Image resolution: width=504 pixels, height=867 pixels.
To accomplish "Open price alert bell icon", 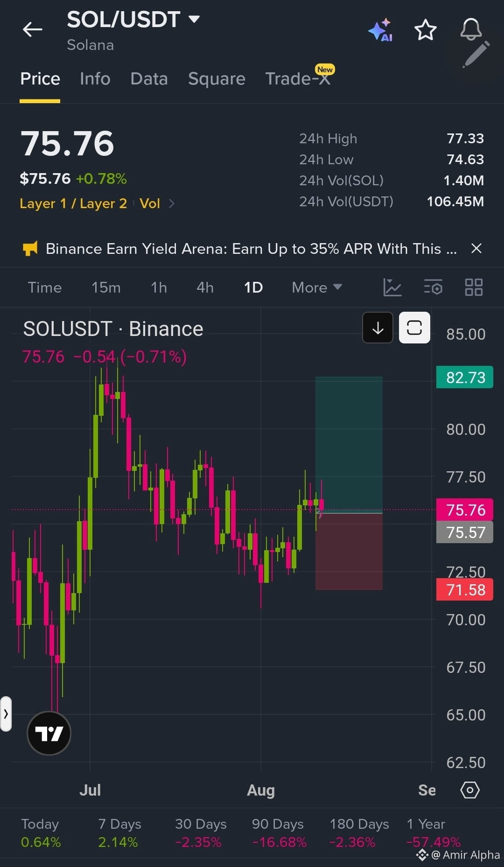I will coord(471,29).
